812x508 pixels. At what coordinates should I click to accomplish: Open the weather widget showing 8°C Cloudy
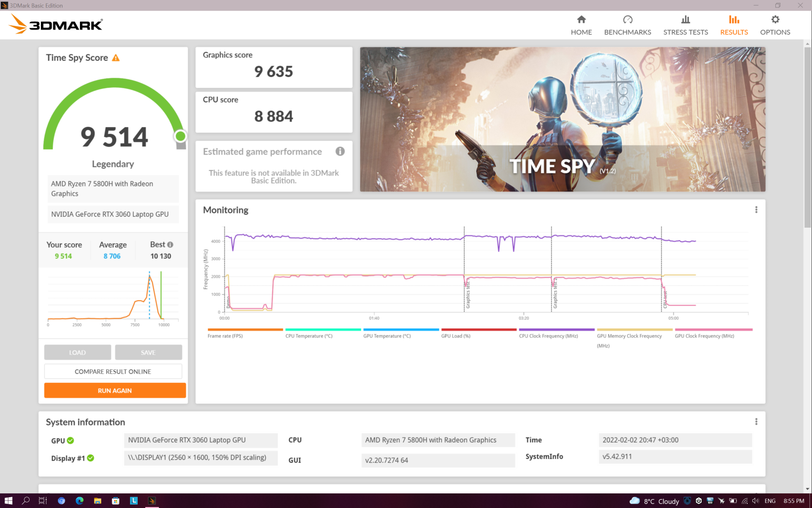pyautogui.click(x=655, y=501)
